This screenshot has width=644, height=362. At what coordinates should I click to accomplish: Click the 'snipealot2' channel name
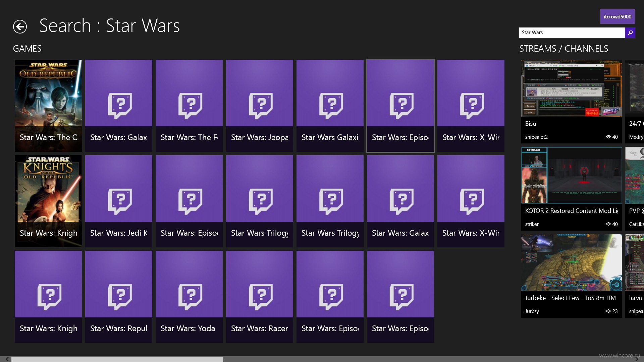[536, 137]
